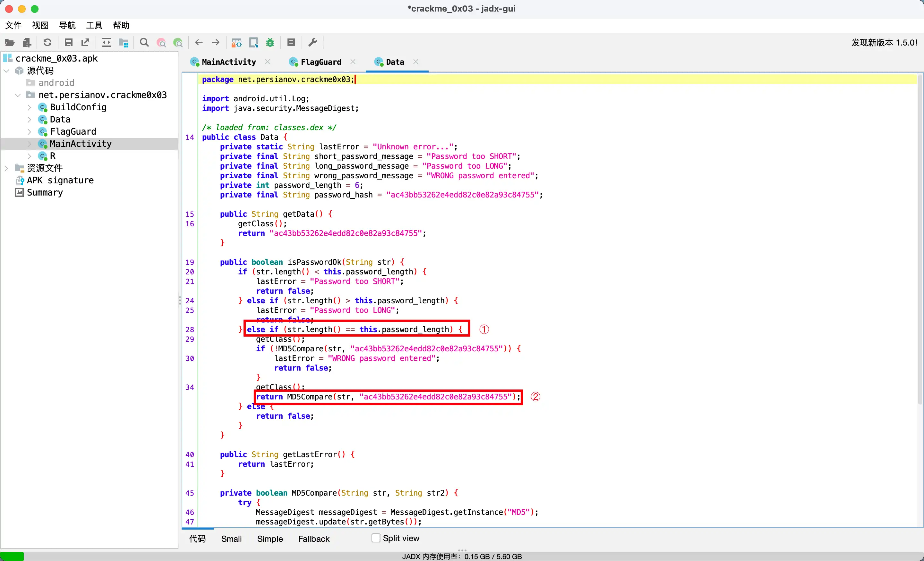Collapse the 源代码 tree node
This screenshot has height=561, width=924.
[6, 71]
